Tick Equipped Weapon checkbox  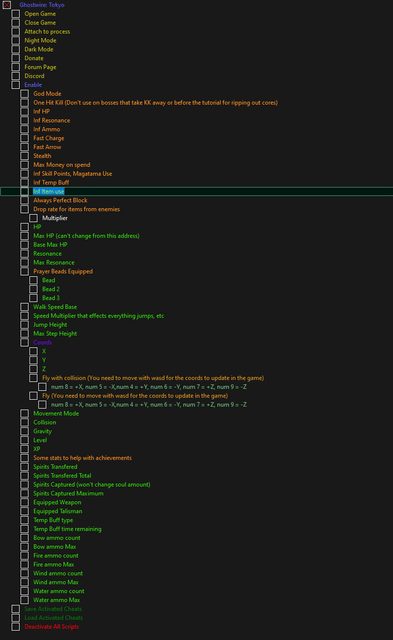click(24, 502)
